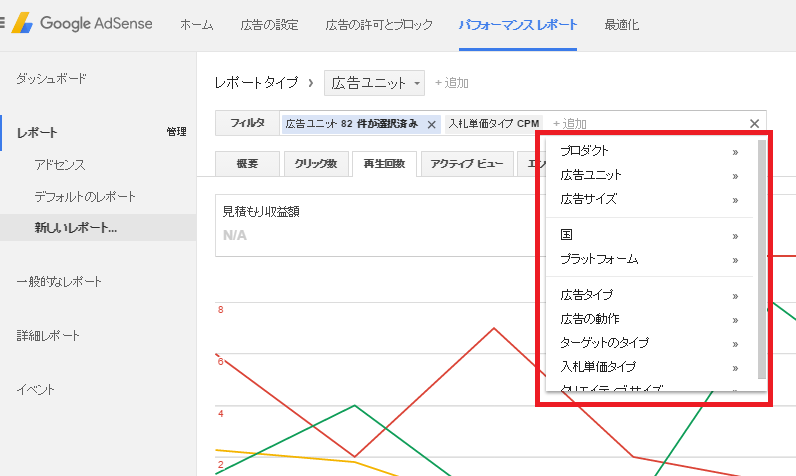Click +追加 next to report type
The height and width of the screenshot is (476, 796).
[451, 83]
